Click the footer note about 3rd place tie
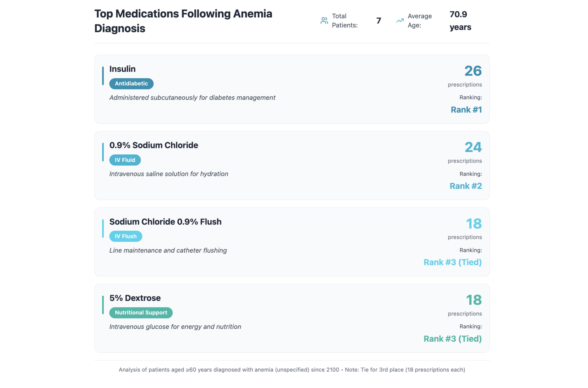 405,370
